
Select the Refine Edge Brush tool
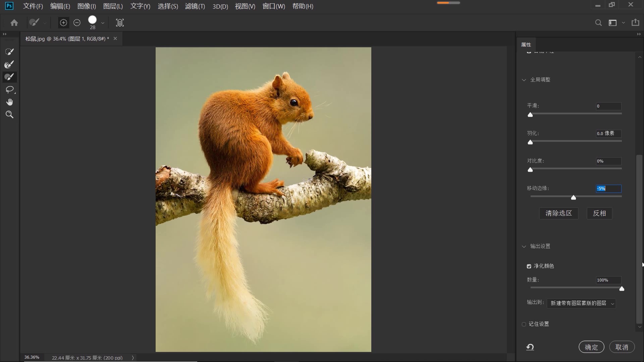click(9, 64)
